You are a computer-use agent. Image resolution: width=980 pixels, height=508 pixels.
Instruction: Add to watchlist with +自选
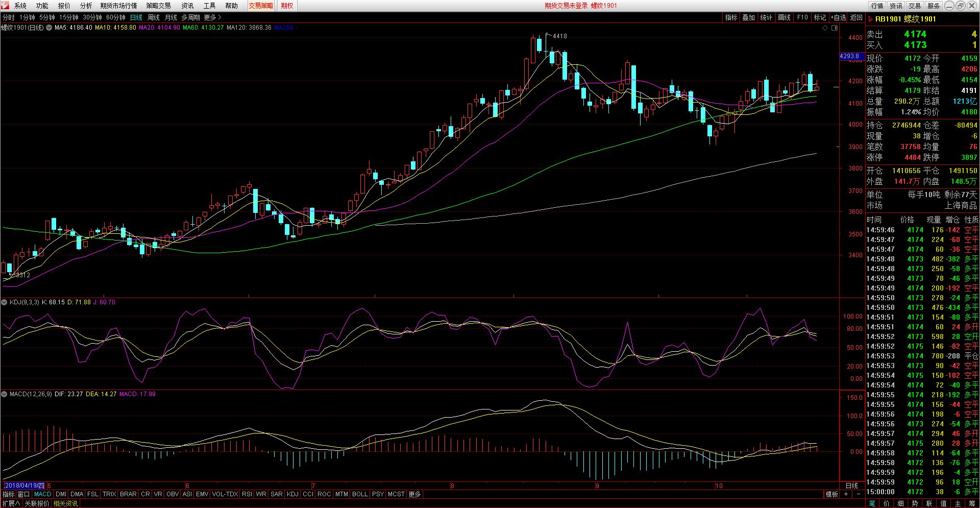(x=838, y=17)
